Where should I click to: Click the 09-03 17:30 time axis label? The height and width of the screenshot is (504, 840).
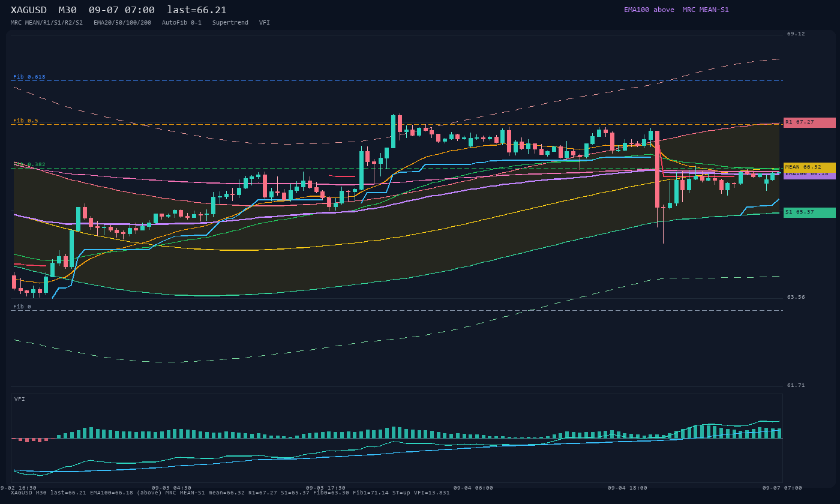tap(326, 488)
